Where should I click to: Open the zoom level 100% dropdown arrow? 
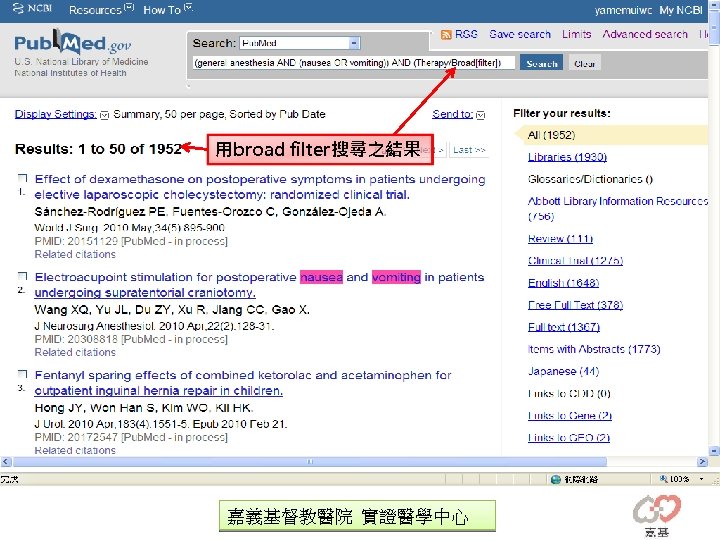click(701, 479)
